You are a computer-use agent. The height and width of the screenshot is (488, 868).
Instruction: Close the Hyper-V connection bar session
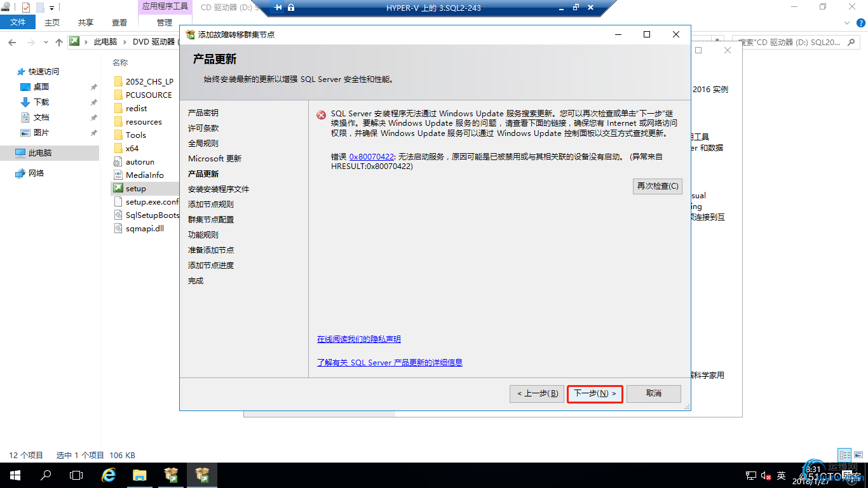(x=591, y=8)
